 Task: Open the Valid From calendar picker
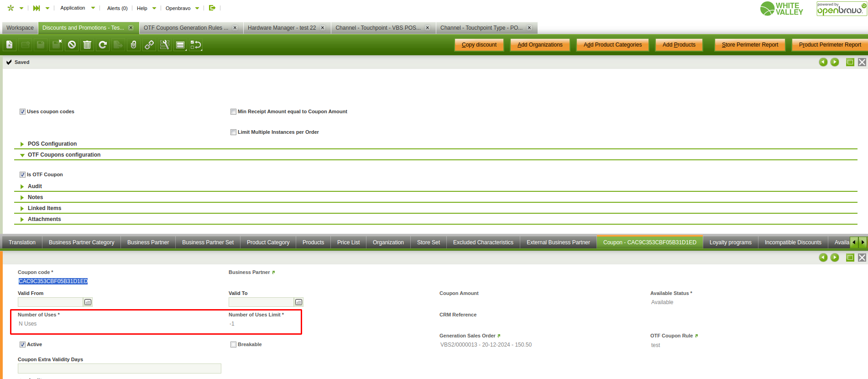coord(88,302)
